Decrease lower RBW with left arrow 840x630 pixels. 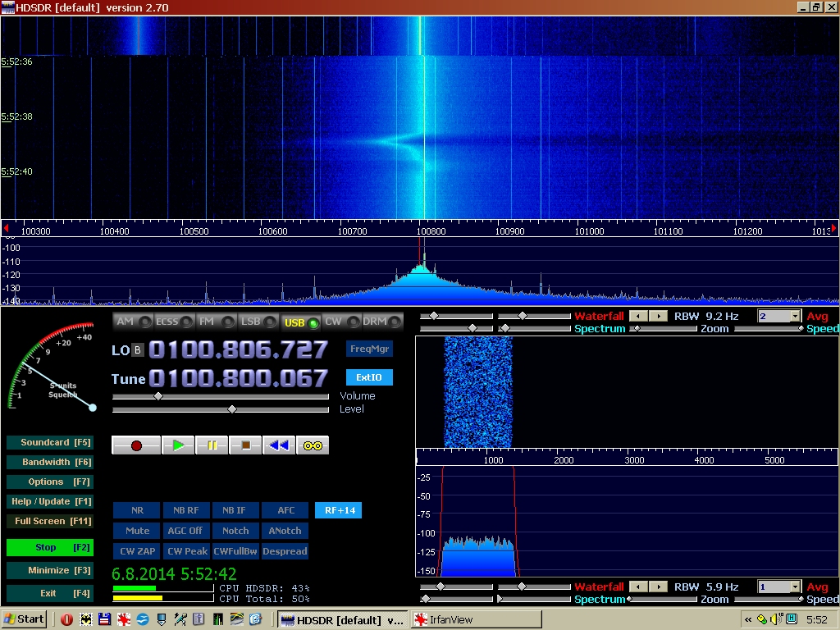638,587
